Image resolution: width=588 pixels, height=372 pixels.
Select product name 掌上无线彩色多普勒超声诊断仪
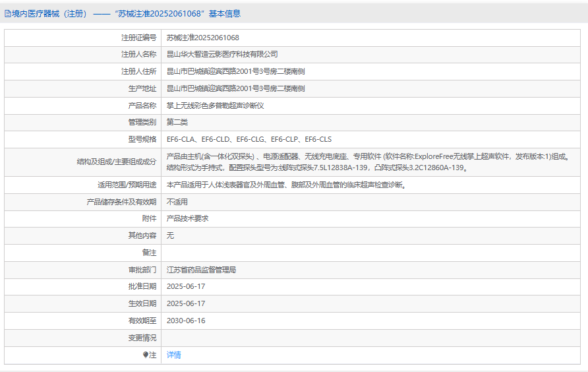tap(216, 106)
